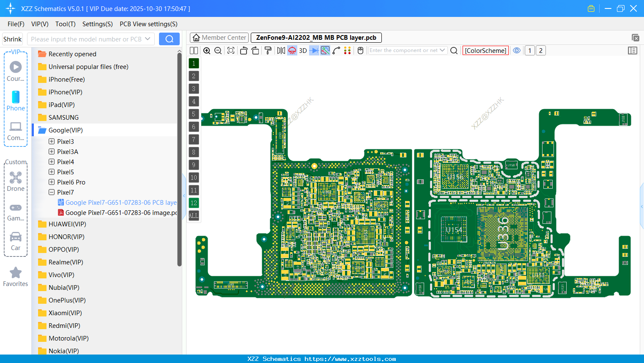The height and width of the screenshot is (363, 644).
Task: Select the paint roller color tool
Action: click(268, 50)
